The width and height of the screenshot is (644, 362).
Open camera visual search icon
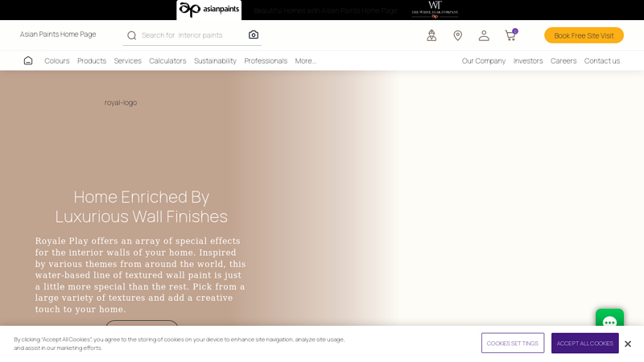(254, 35)
